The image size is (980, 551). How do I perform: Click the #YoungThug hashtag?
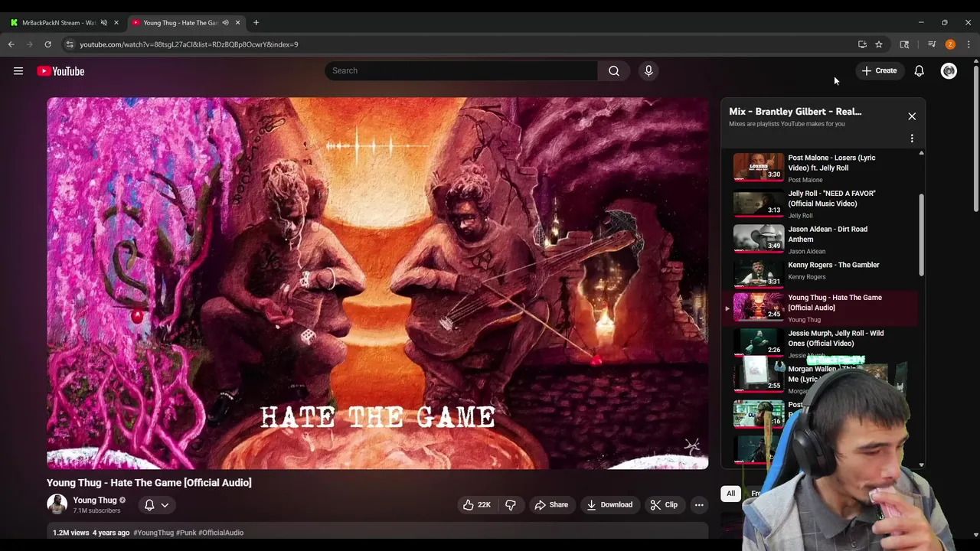pos(153,533)
